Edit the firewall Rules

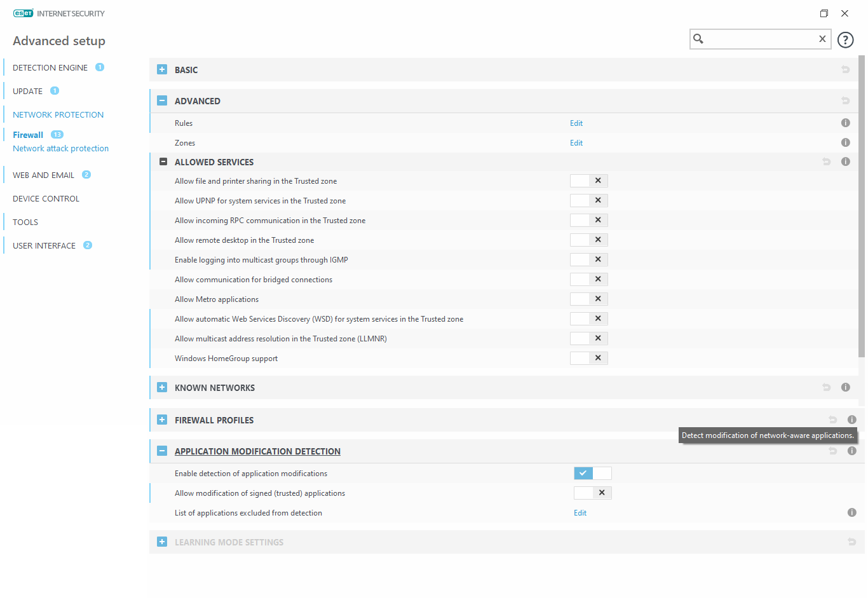tap(576, 123)
